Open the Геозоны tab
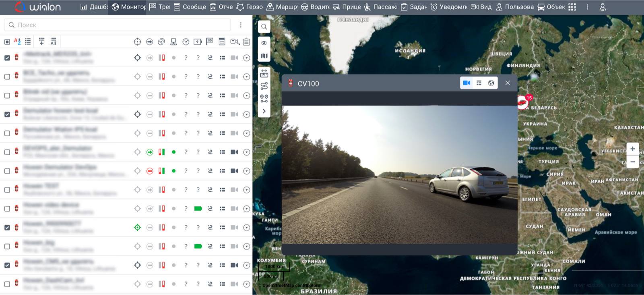This screenshot has height=295, width=644. 249,7
